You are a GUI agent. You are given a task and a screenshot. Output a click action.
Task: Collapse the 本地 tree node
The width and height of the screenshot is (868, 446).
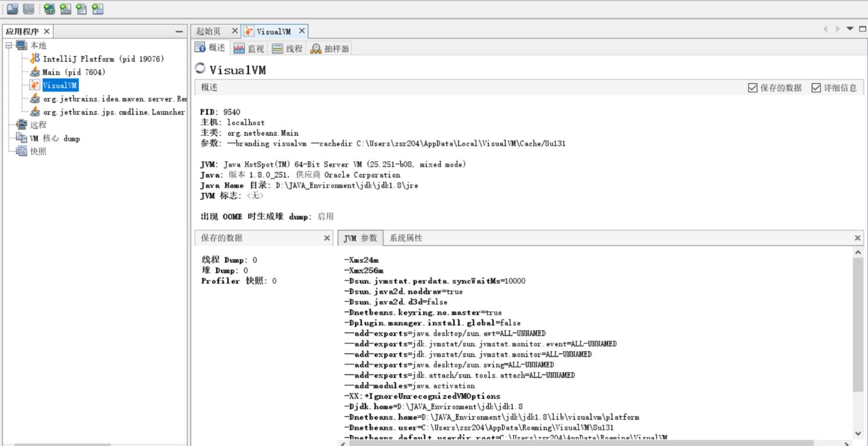pos(8,45)
